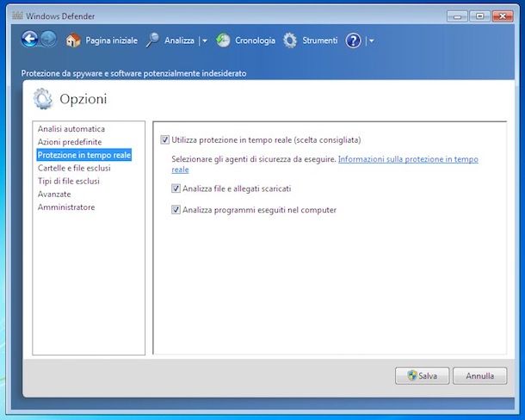Click the Opzioni gear icon in heading

pos(43,98)
